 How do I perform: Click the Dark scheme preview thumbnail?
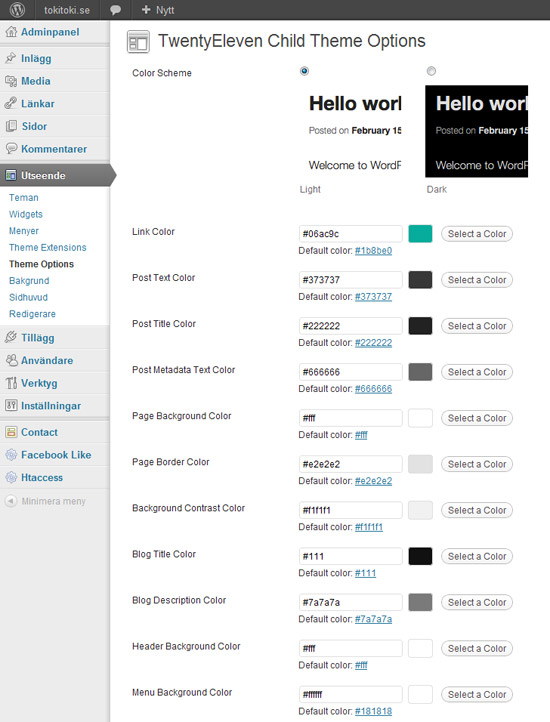(476, 131)
